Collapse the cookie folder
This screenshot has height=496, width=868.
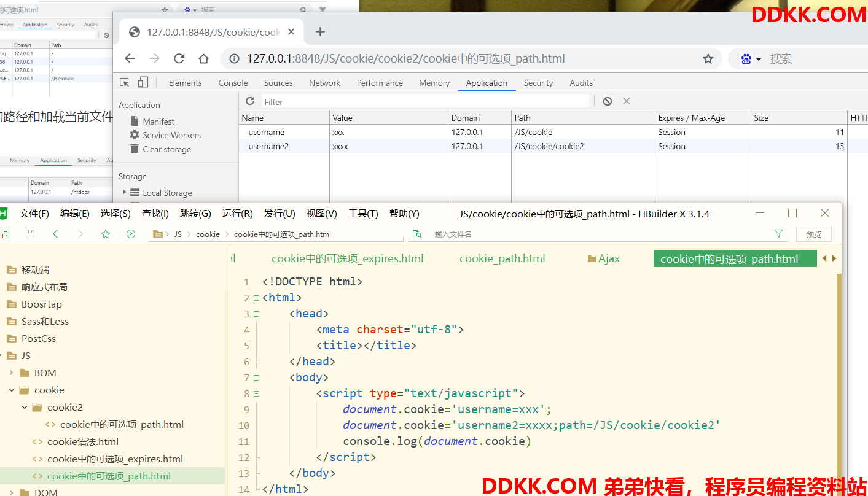point(11,390)
